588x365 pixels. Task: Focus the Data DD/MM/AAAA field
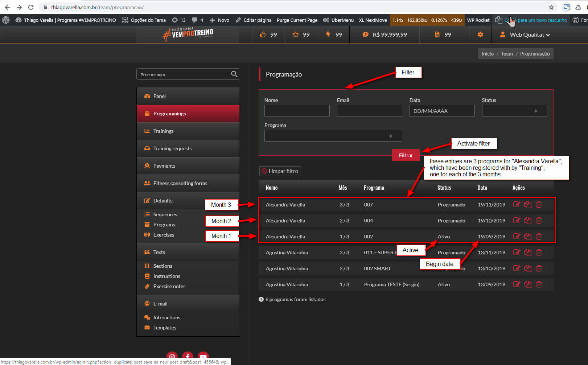coord(441,111)
